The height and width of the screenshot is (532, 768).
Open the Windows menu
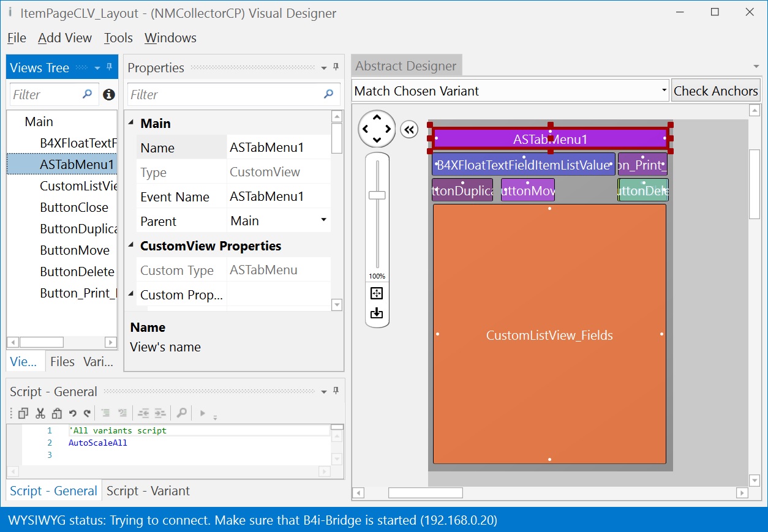point(170,38)
